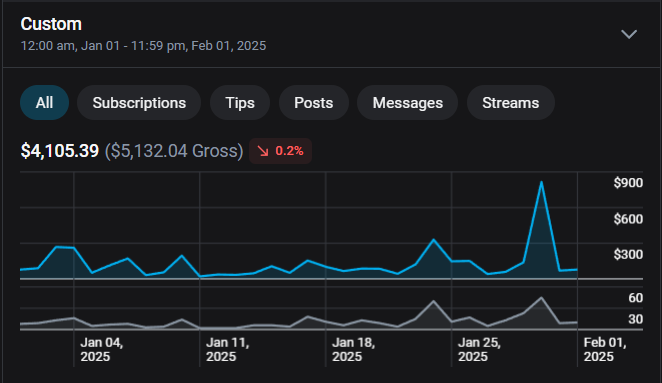The width and height of the screenshot is (662, 383).
Task: Click the Custom period heading
Action: pyautogui.click(x=51, y=24)
